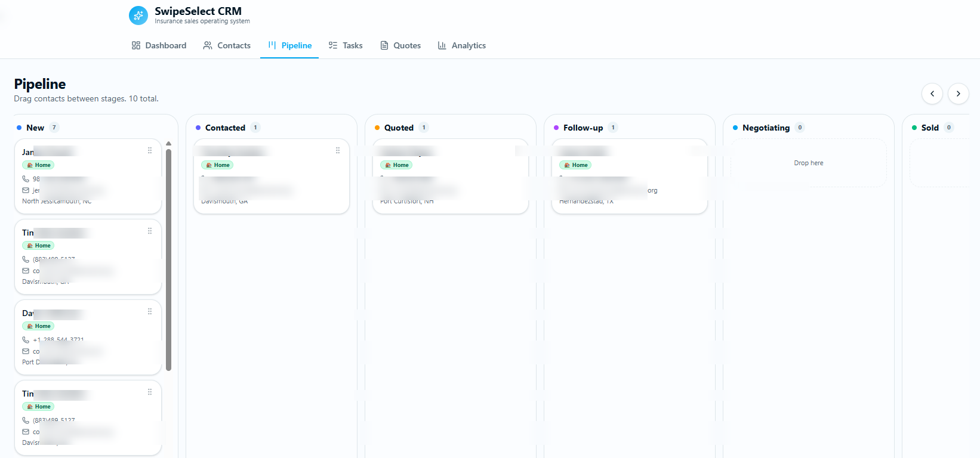Click the Tasks checklist icon
Screen dimensions: 980x458
tap(333, 45)
